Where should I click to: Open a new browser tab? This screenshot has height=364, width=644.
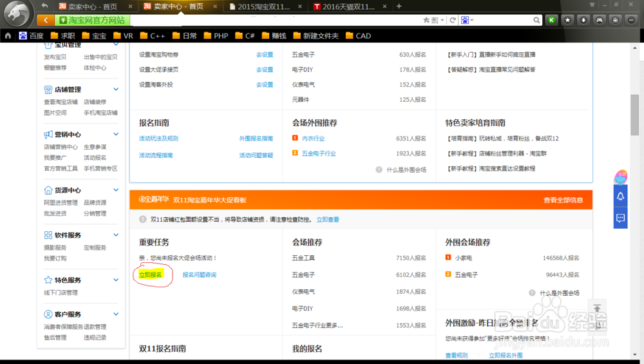tap(399, 6)
